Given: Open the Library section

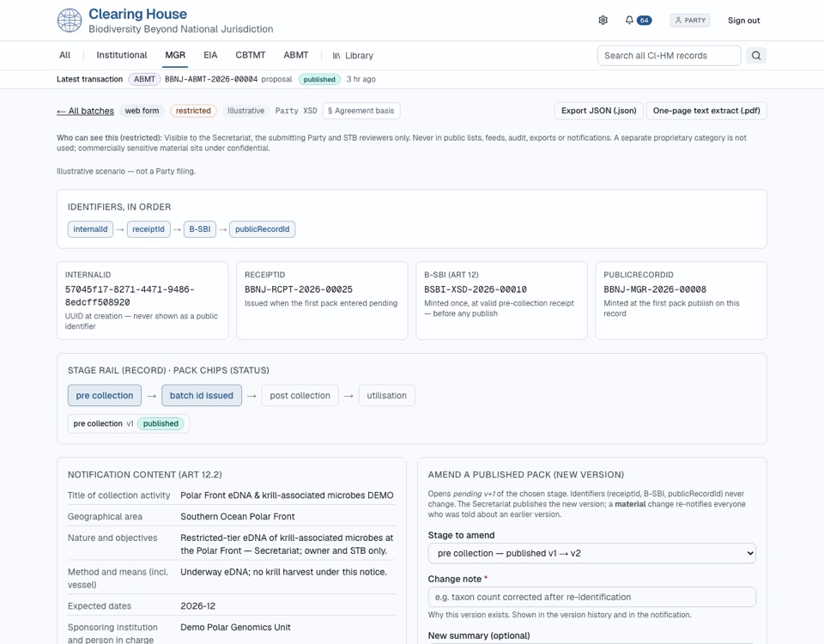Looking at the screenshot, I should [x=353, y=55].
